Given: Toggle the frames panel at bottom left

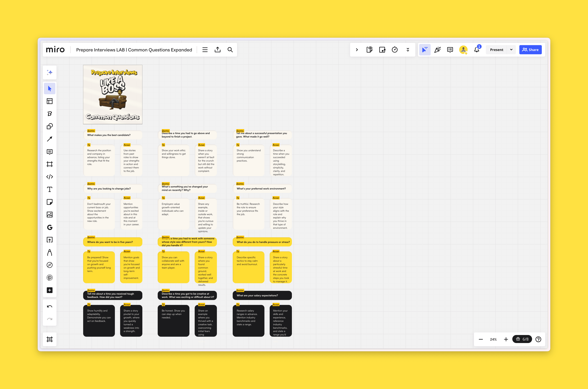Looking at the screenshot, I should [x=50, y=339].
